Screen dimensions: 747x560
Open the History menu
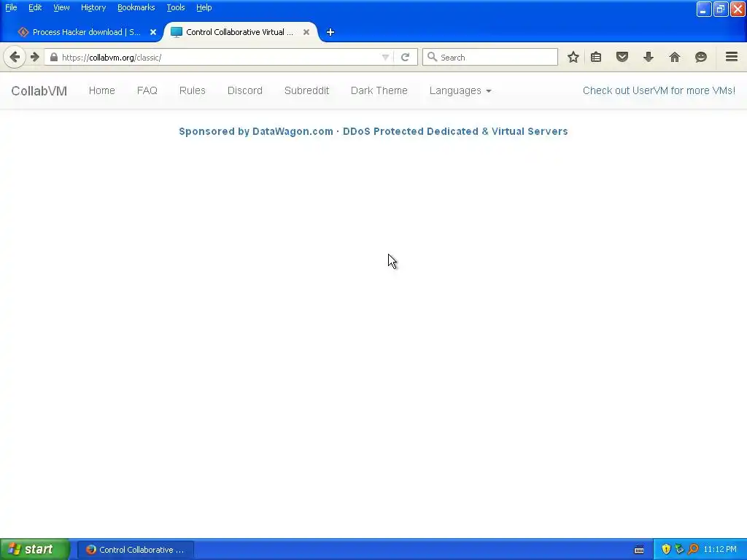(x=93, y=7)
